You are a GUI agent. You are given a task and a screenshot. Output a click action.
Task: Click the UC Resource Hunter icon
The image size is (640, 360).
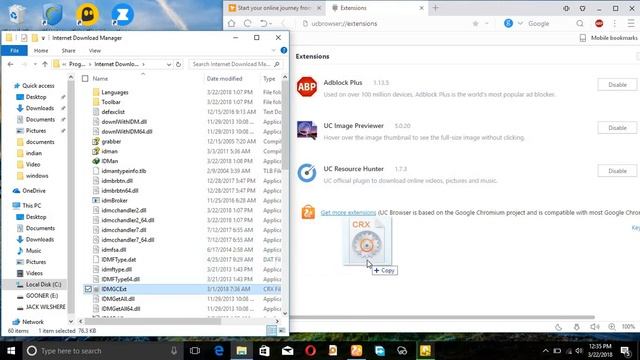[307, 173]
